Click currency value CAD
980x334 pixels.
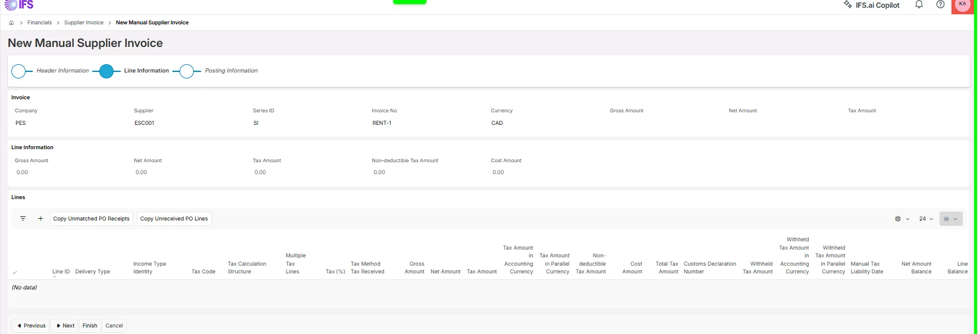(497, 123)
